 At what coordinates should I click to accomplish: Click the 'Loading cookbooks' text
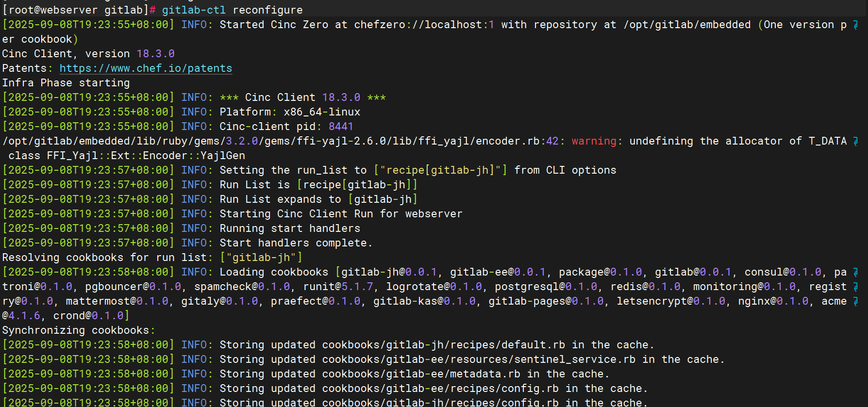coord(274,272)
